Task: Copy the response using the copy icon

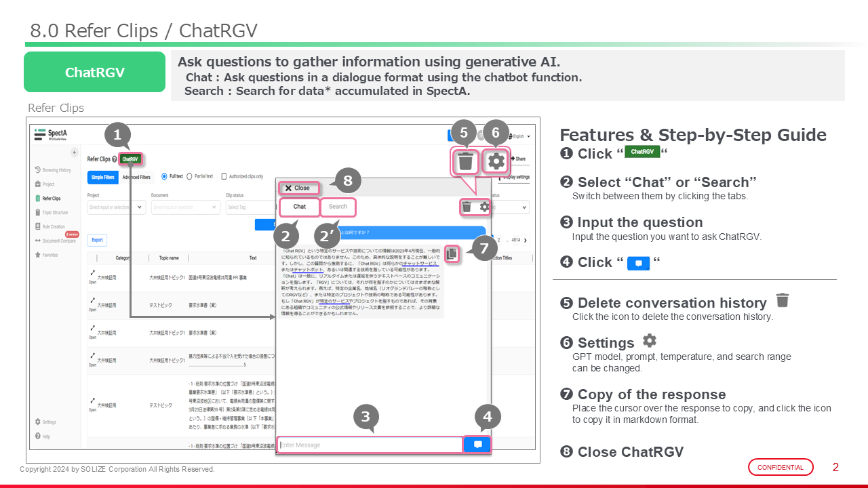Action: [x=452, y=253]
